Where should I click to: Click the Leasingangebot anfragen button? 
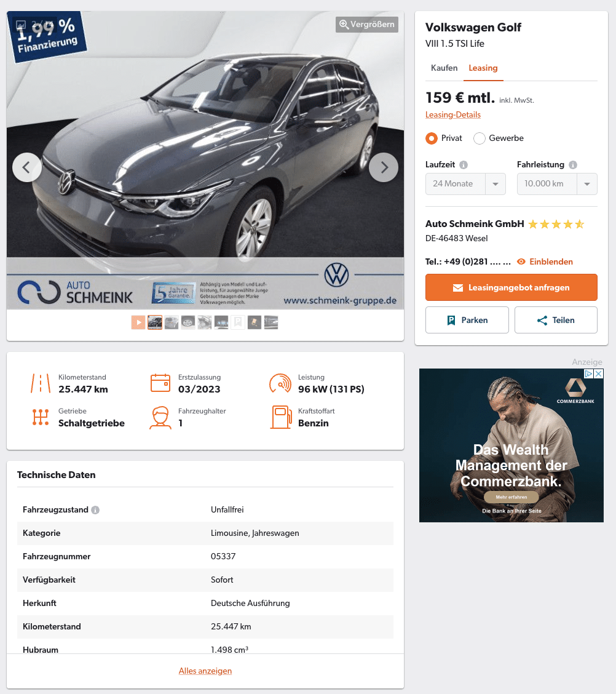point(511,288)
